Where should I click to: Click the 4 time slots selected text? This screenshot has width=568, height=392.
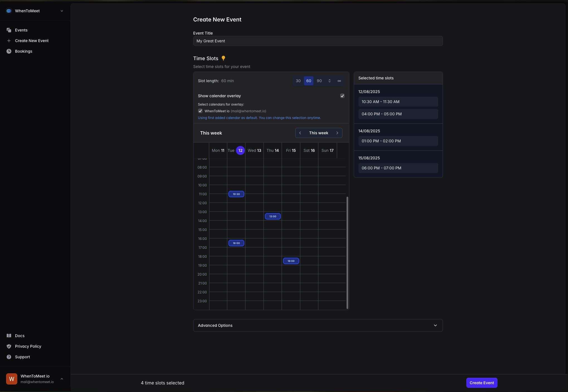162,383
